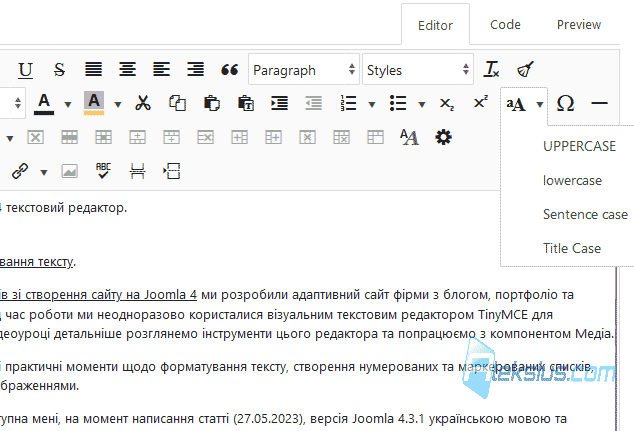
Task: Select the Justify alignment icon
Action: pyautogui.click(x=93, y=70)
